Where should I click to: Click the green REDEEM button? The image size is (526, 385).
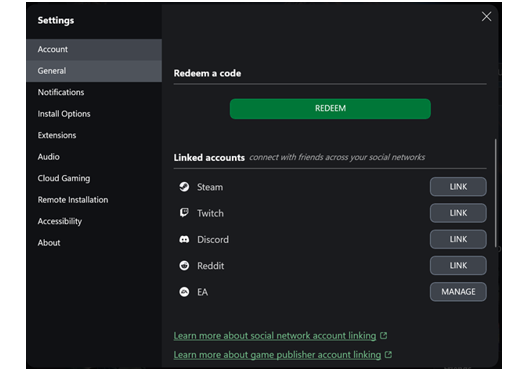pos(330,109)
